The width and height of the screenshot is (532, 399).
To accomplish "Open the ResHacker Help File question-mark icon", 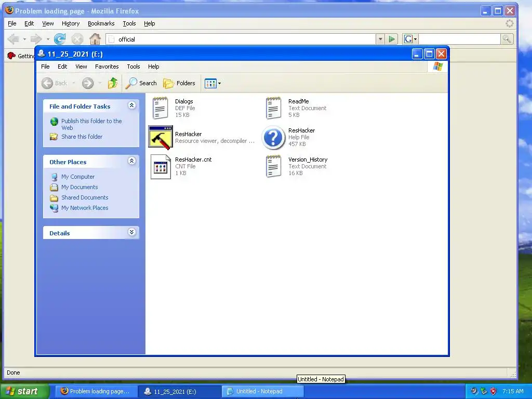I will point(273,137).
